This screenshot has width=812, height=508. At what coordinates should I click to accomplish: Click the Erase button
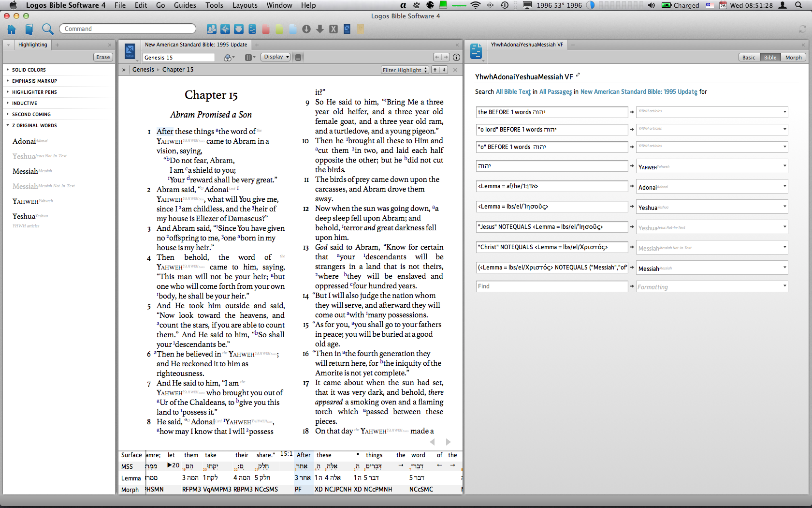coord(103,57)
